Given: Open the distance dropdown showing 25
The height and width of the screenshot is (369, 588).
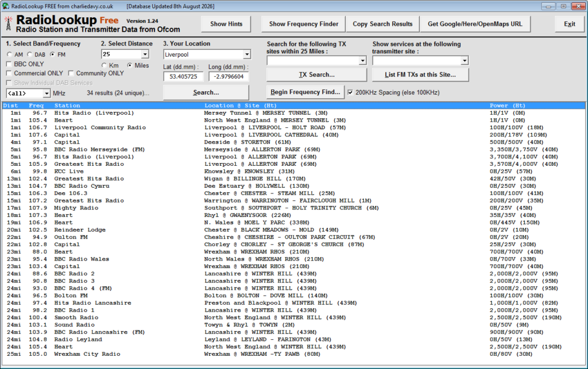Looking at the screenshot, I should point(145,55).
